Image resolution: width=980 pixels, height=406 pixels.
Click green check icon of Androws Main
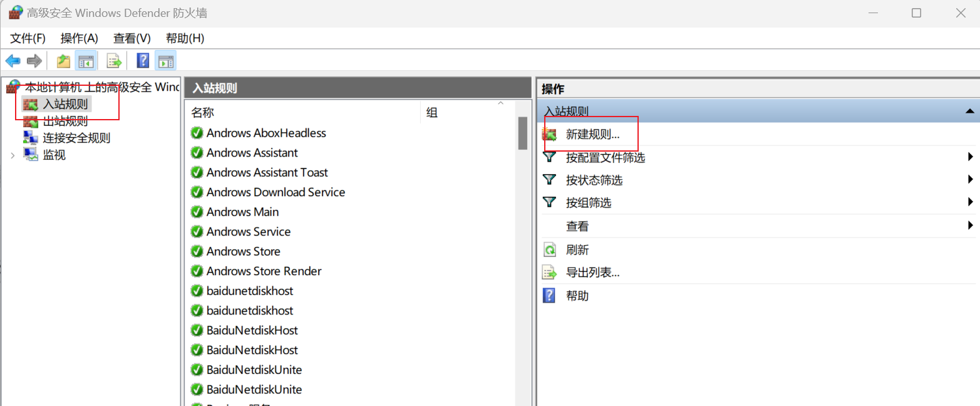tap(197, 212)
